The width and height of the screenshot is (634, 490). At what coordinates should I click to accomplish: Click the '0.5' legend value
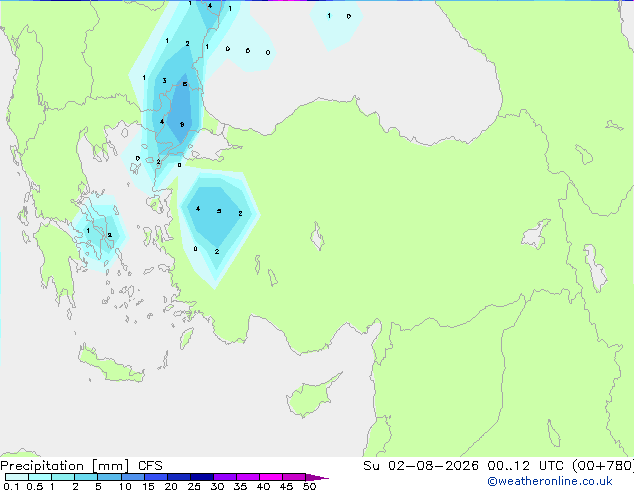34,486
